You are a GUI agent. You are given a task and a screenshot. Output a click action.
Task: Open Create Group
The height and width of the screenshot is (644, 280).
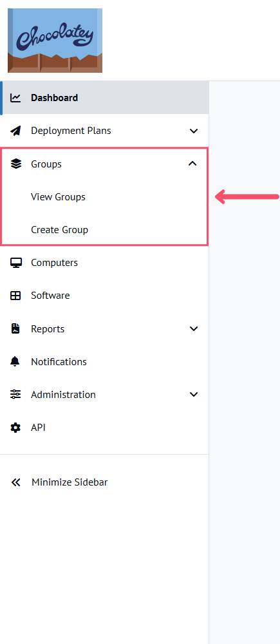pyautogui.click(x=59, y=230)
